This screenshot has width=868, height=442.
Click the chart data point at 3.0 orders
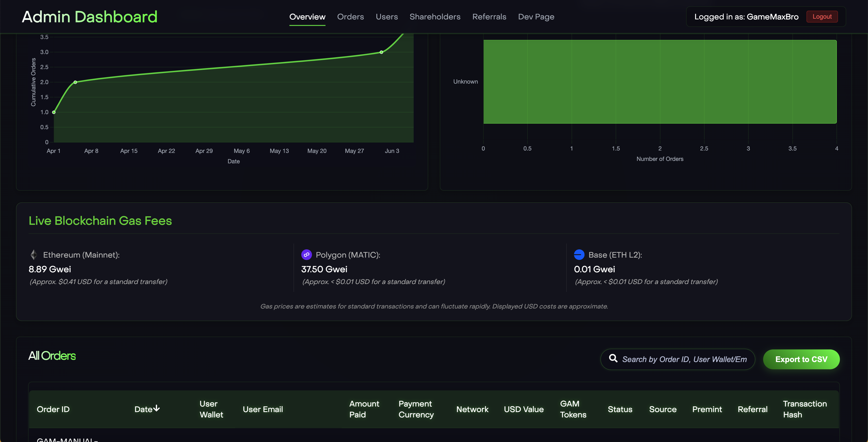[381, 52]
